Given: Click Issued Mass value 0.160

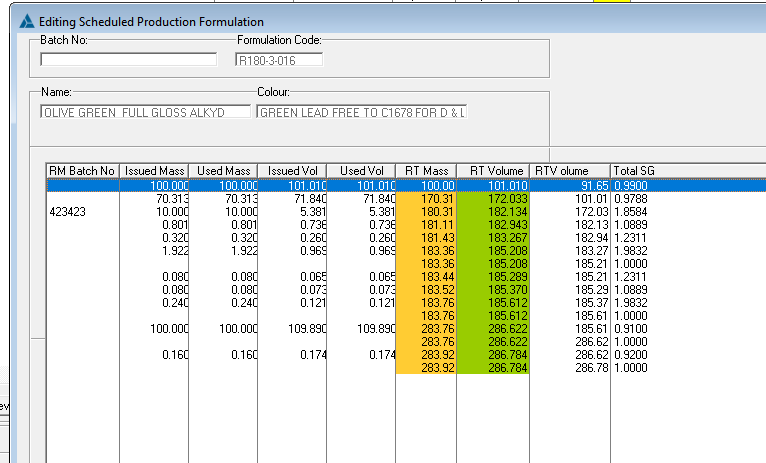Looking at the screenshot, I should (x=175, y=355).
